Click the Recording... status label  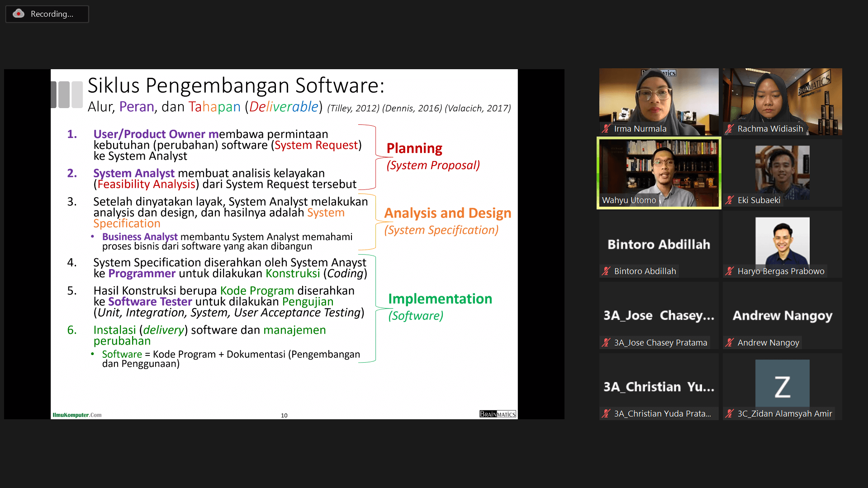coord(52,14)
